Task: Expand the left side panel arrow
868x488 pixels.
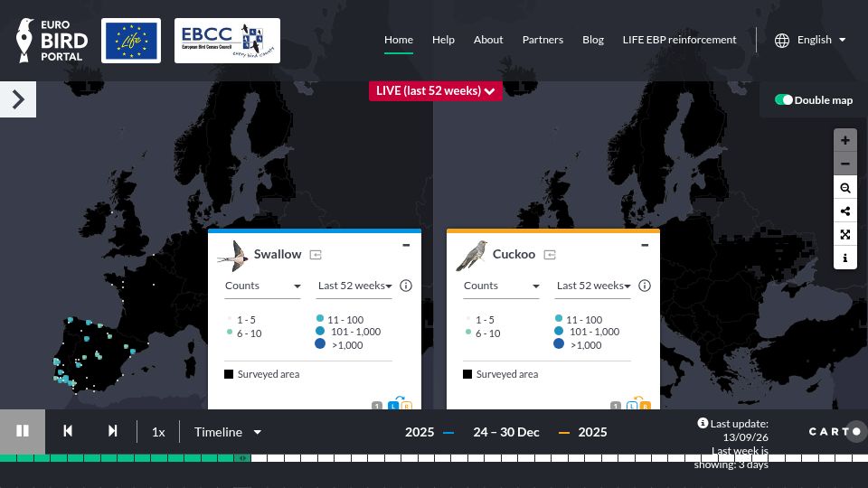Action: 18,99
